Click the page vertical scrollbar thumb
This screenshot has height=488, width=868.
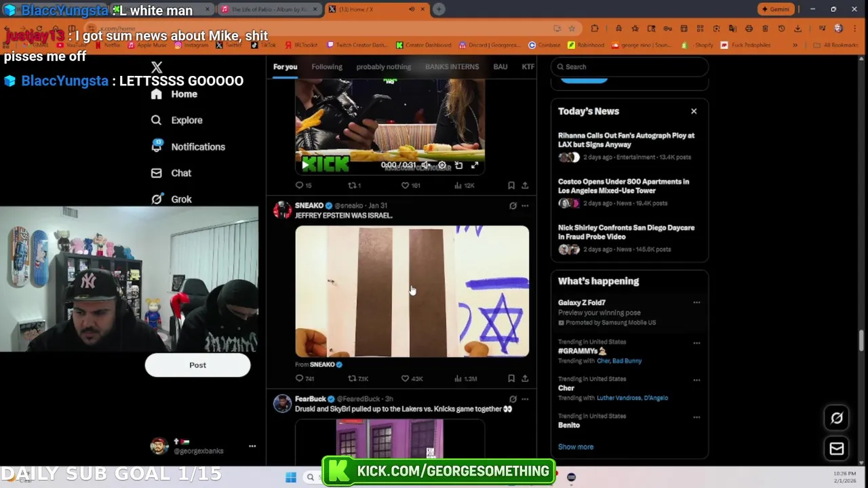(x=863, y=340)
